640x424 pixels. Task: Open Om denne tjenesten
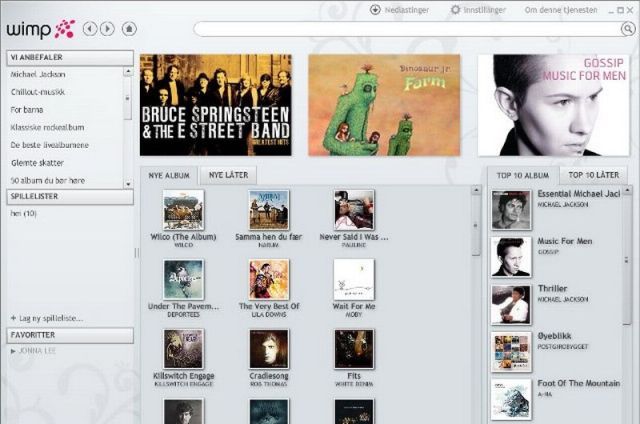coord(561,10)
